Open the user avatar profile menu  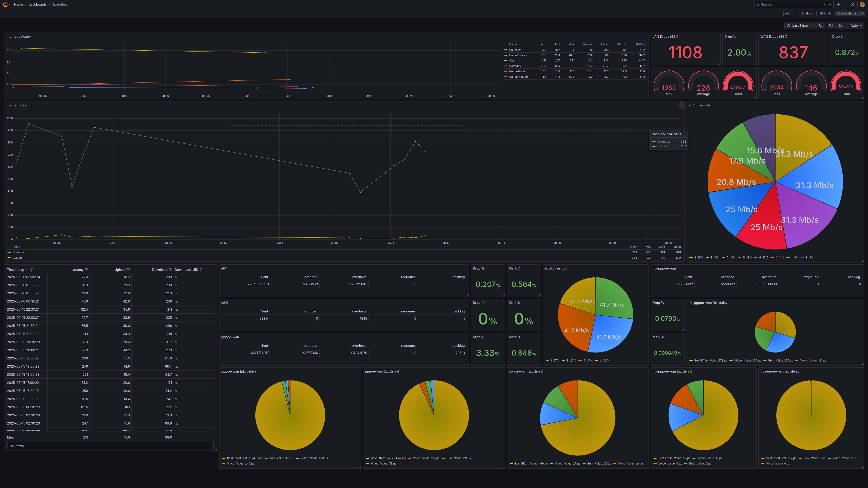coord(862,4)
